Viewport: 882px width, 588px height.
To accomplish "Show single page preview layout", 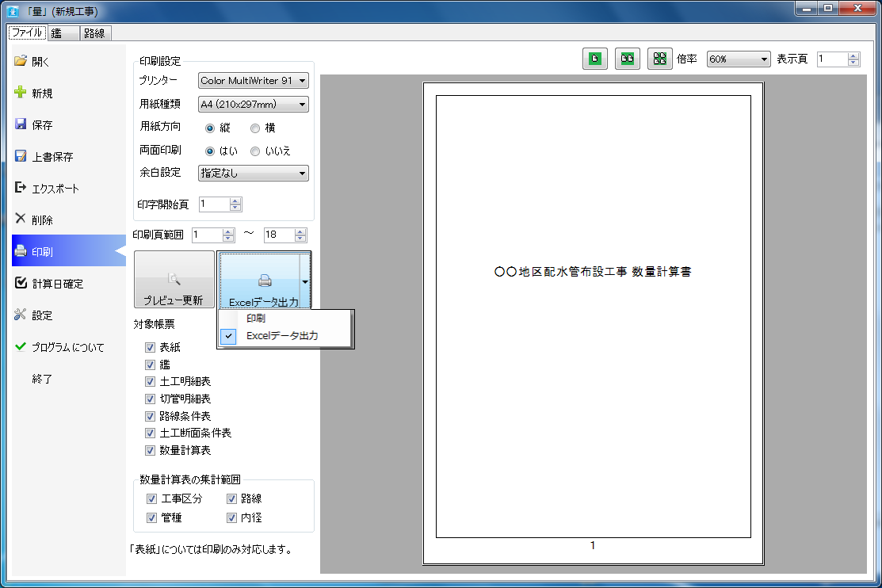I will [594, 59].
